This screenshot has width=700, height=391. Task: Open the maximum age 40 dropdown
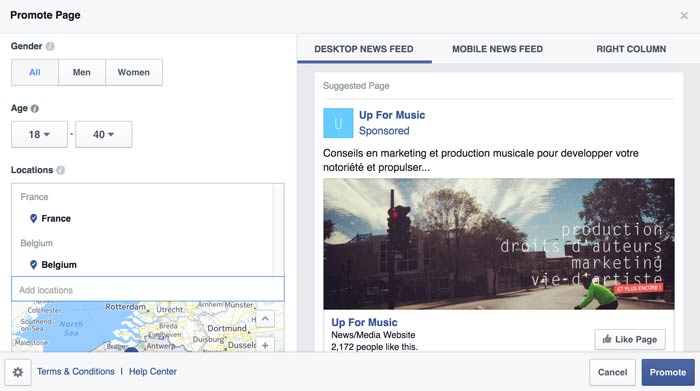click(104, 134)
